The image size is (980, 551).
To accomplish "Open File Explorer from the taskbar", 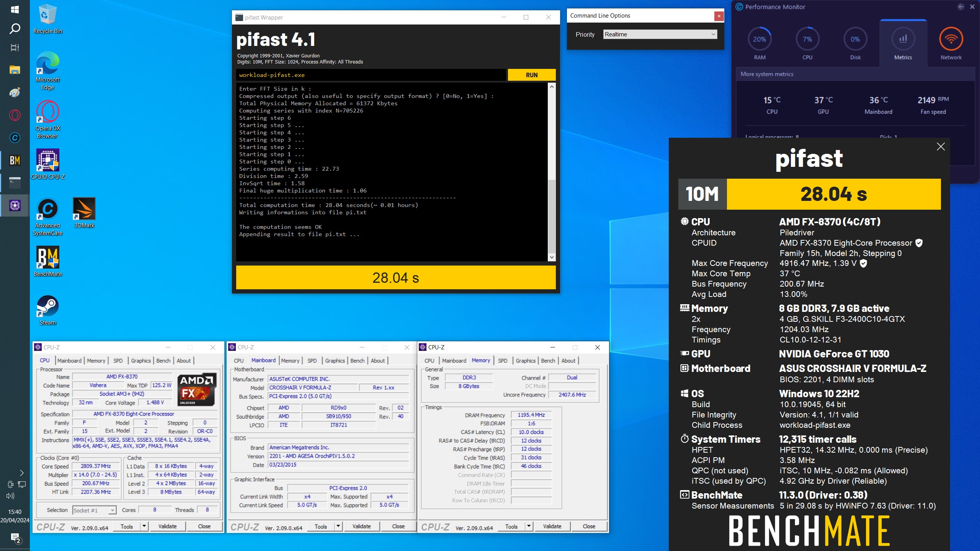I will (15, 70).
